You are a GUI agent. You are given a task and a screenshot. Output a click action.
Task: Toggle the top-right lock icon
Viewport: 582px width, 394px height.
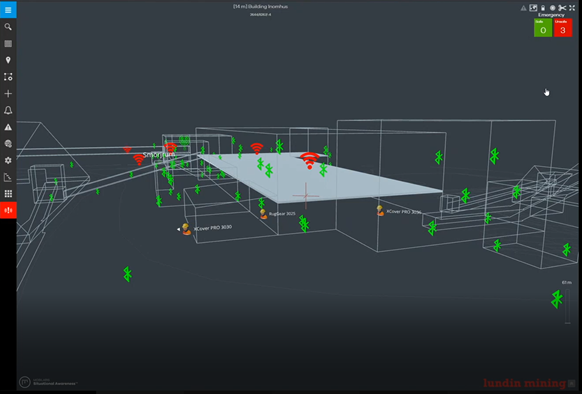(x=543, y=8)
